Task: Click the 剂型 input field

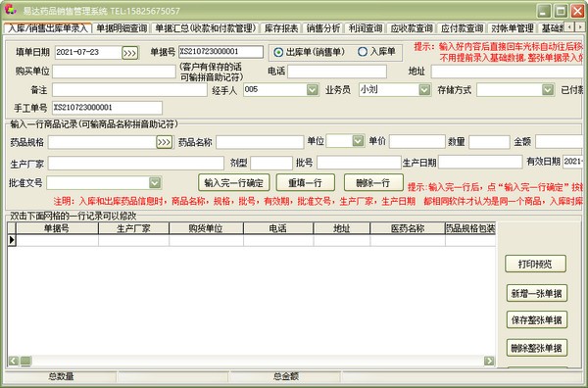Action: 271,163
